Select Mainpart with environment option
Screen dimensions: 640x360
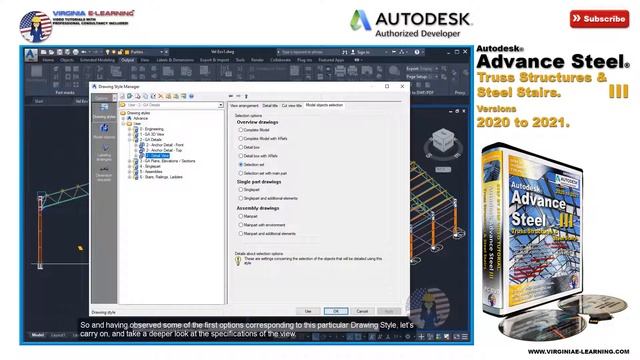point(262,225)
